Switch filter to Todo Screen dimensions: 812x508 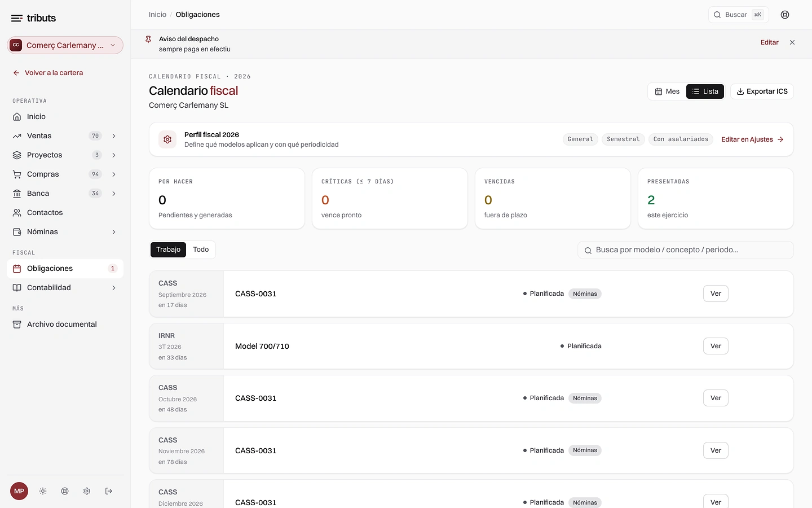point(201,249)
